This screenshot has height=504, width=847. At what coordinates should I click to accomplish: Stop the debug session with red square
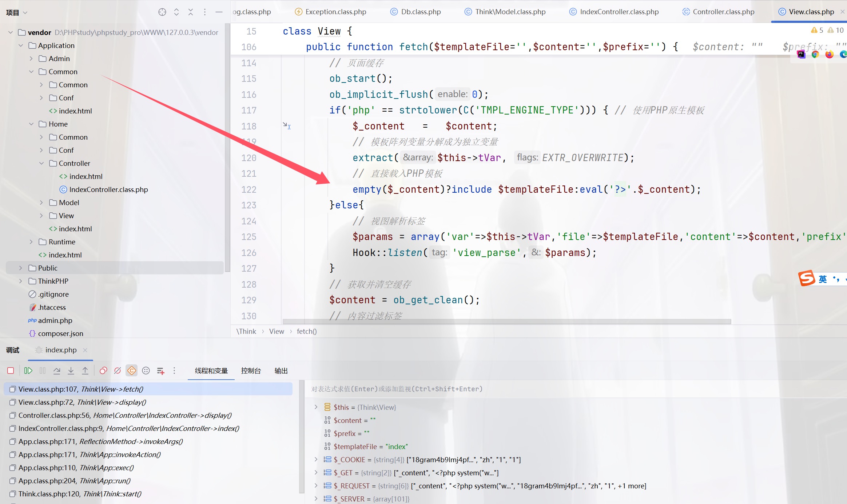tap(11, 371)
